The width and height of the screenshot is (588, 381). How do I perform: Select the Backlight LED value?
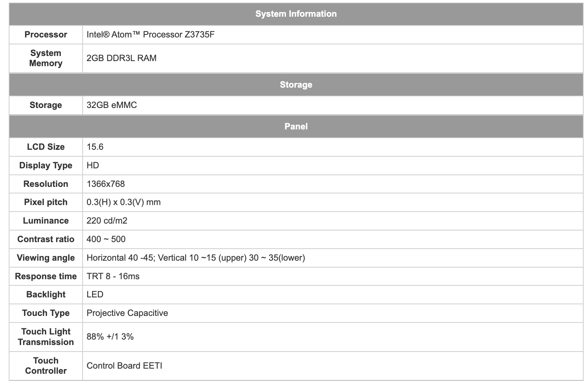(x=95, y=294)
